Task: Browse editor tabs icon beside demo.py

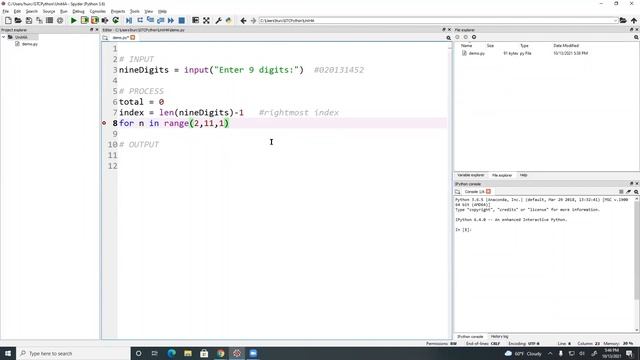Action: [x=105, y=38]
